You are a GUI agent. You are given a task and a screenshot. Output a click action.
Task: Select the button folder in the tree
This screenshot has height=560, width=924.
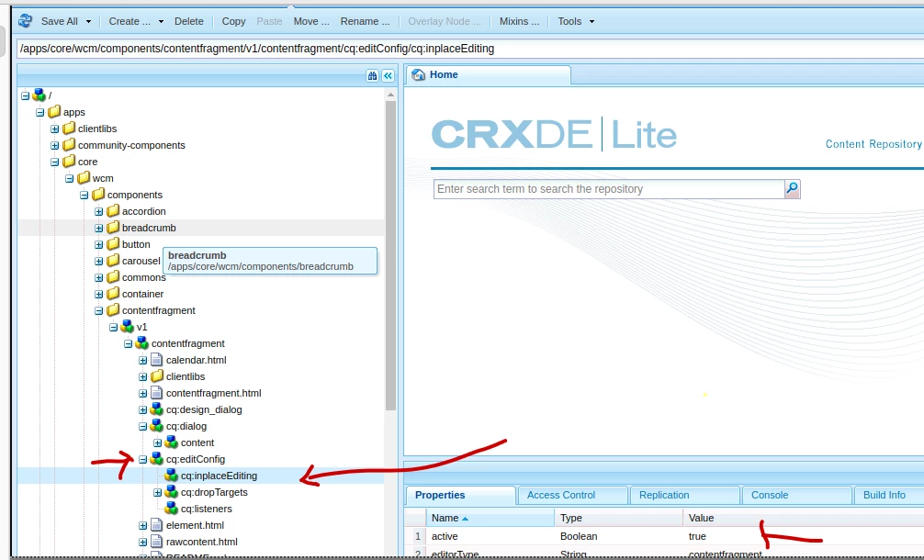pyautogui.click(x=136, y=244)
